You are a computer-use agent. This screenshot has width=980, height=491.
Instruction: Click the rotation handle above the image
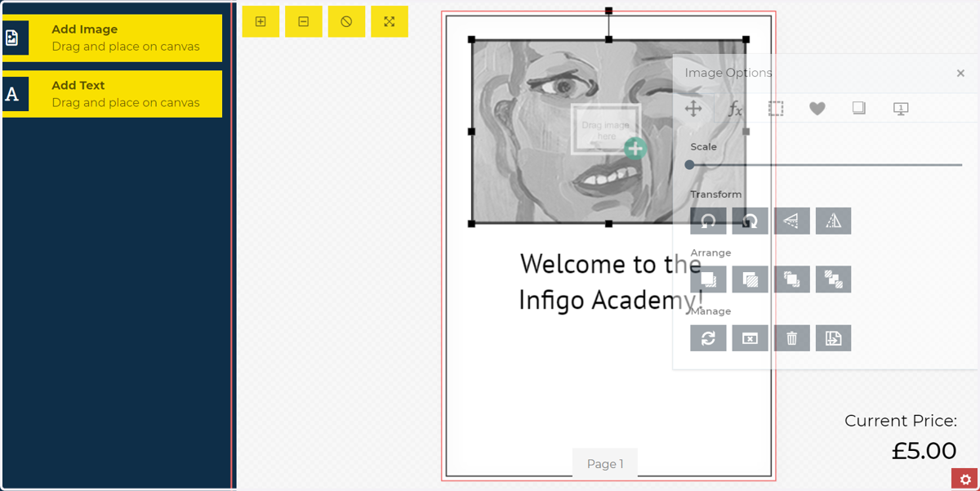(x=608, y=11)
